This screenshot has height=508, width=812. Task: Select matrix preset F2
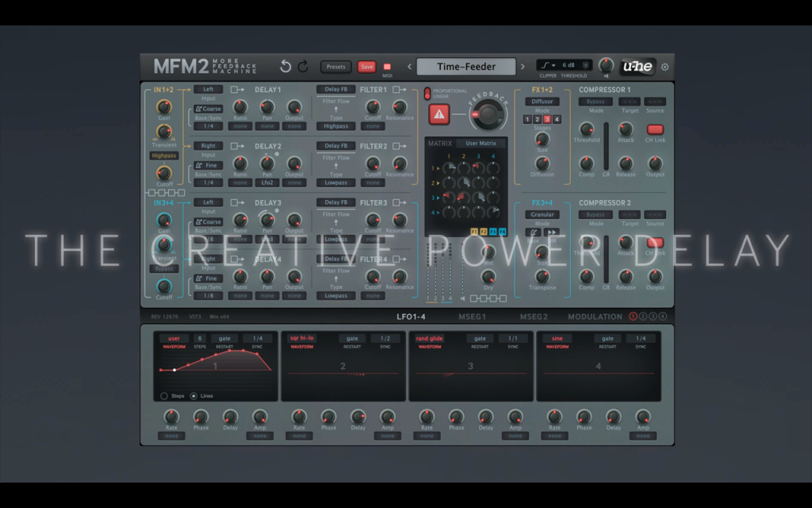483,232
